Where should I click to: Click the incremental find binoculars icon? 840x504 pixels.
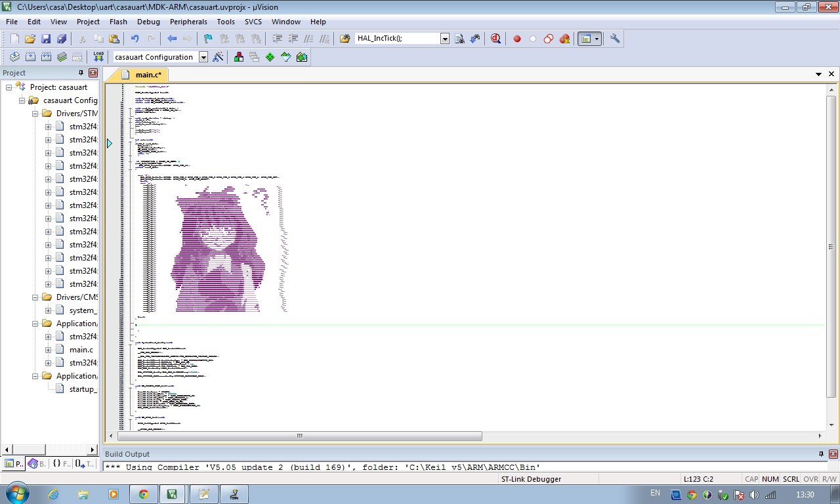(475, 39)
